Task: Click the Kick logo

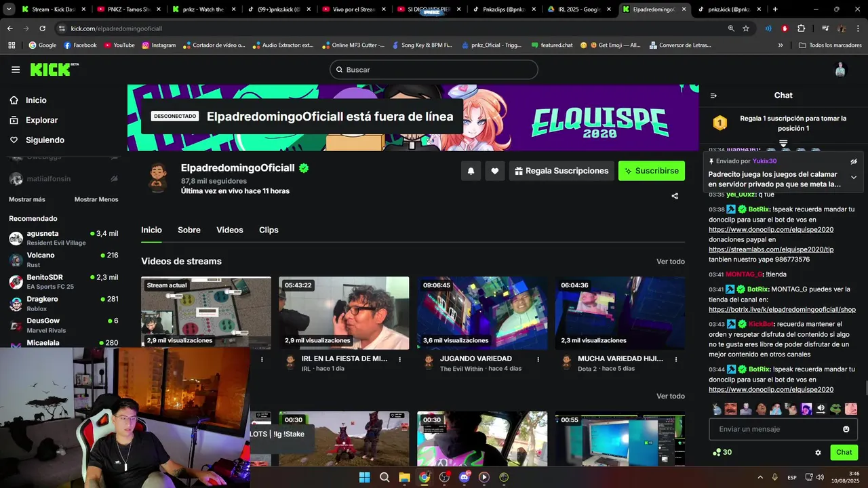Action: pyautogui.click(x=55, y=69)
